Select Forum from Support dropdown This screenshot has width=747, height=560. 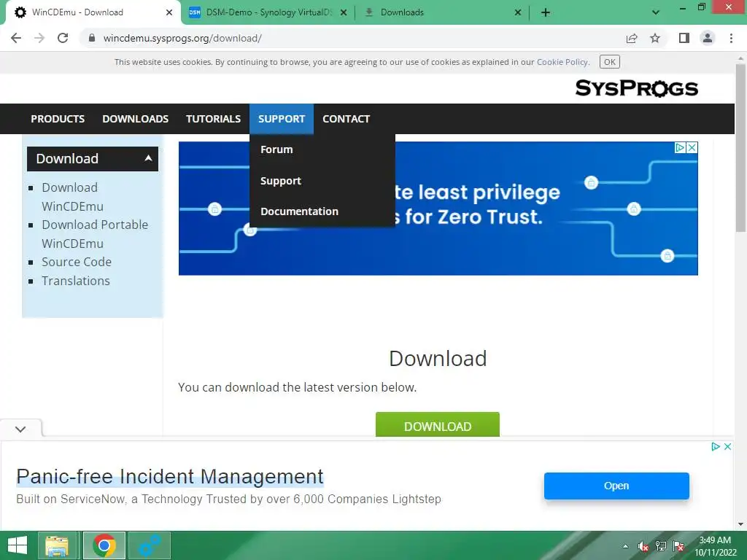tap(276, 149)
